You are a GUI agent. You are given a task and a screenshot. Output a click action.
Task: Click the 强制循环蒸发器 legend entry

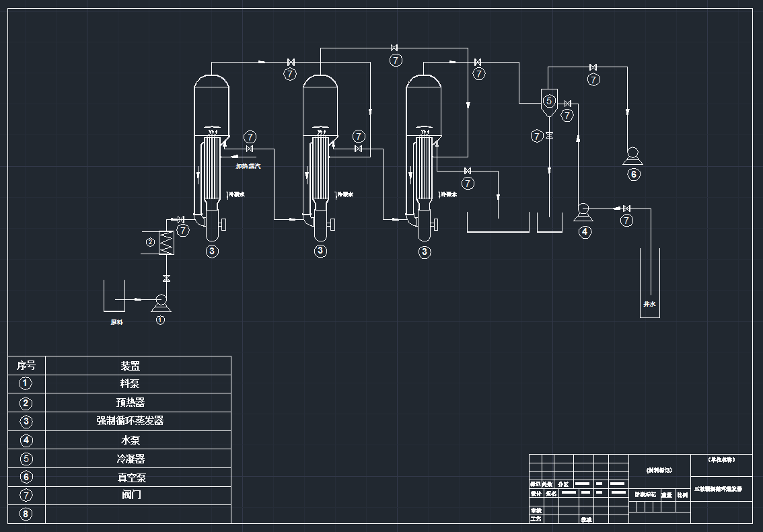pyautogui.click(x=130, y=421)
